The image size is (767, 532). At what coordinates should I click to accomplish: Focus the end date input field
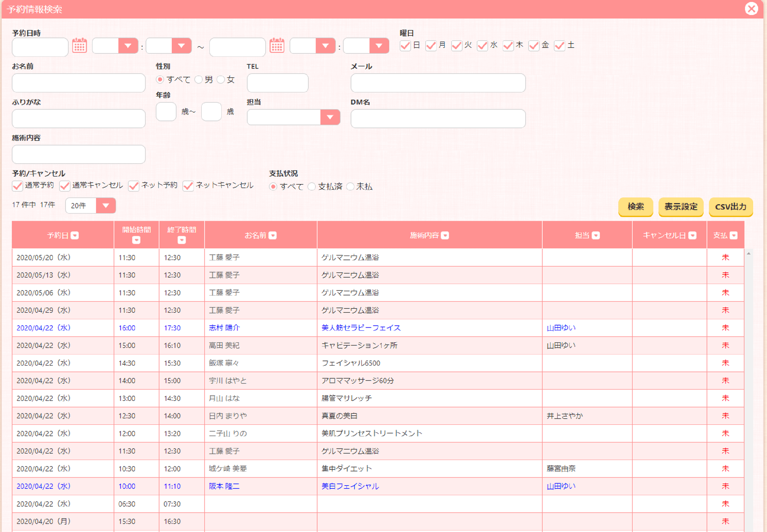point(237,47)
